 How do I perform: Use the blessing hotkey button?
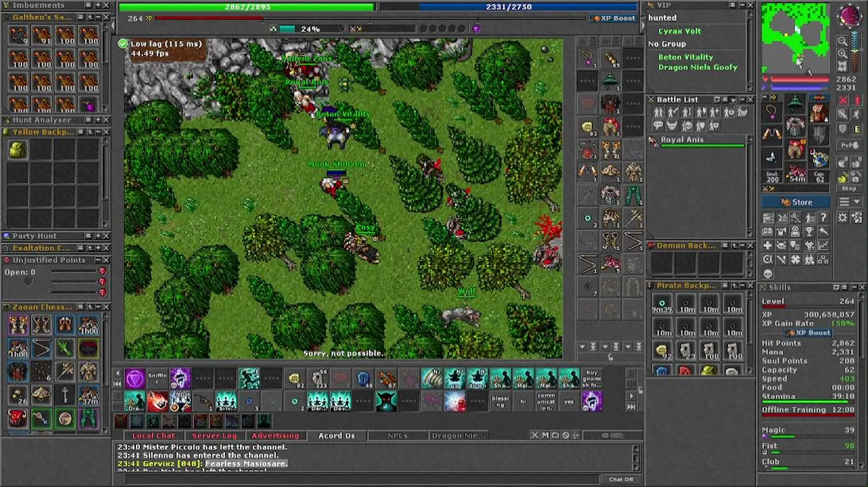click(x=501, y=401)
